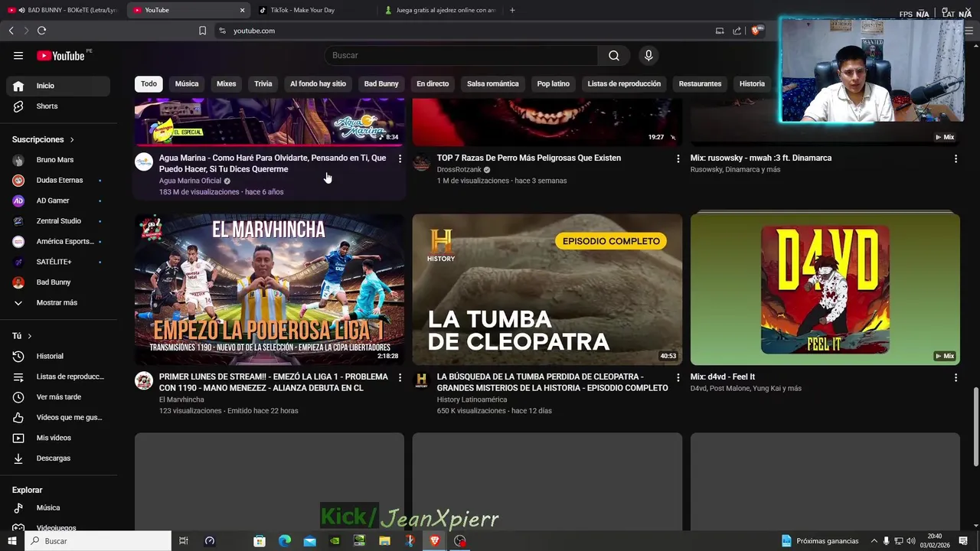Open options for Cleopatra video

point(678,377)
